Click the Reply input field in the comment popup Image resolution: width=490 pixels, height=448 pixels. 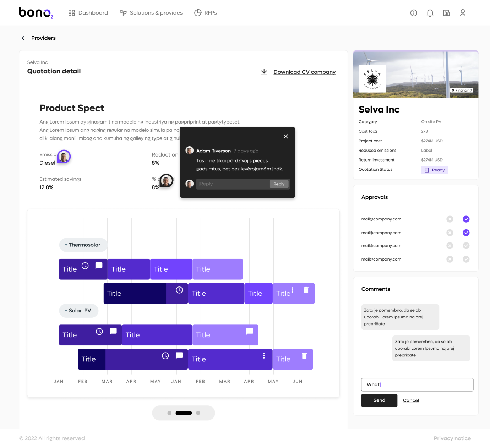click(x=231, y=184)
